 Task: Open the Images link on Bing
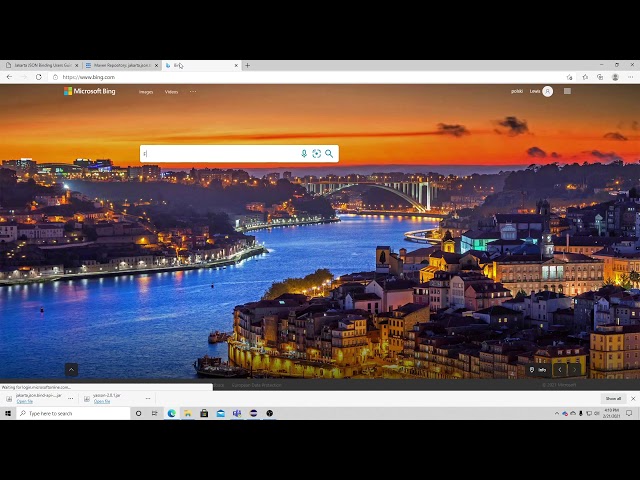click(x=146, y=92)
